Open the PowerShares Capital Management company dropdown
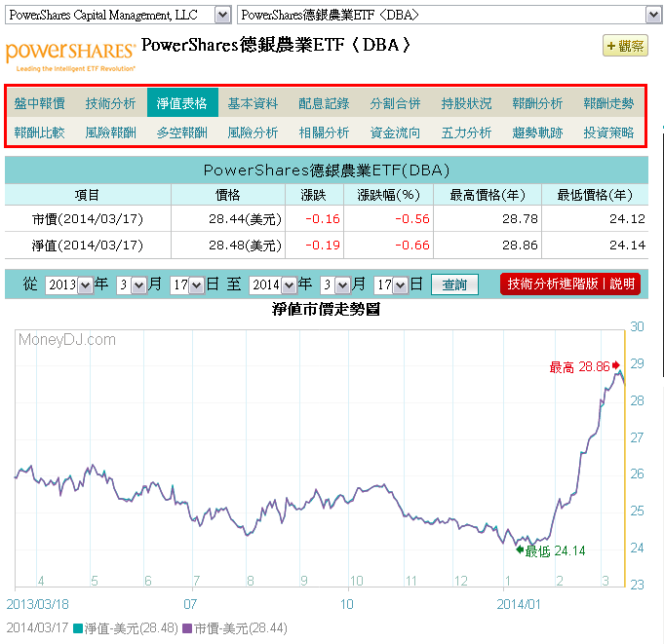Screen dimensions: 664x644 [x=118, y=16]
